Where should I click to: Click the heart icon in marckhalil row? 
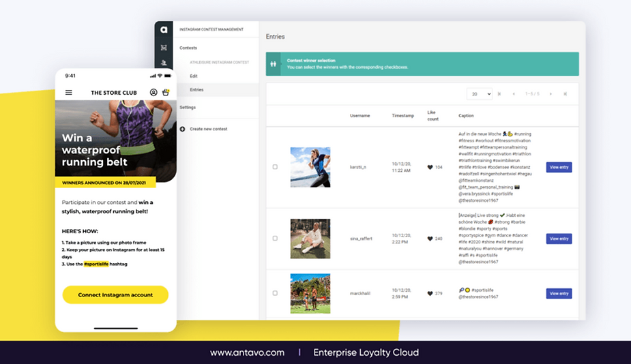tap(430, 294)
